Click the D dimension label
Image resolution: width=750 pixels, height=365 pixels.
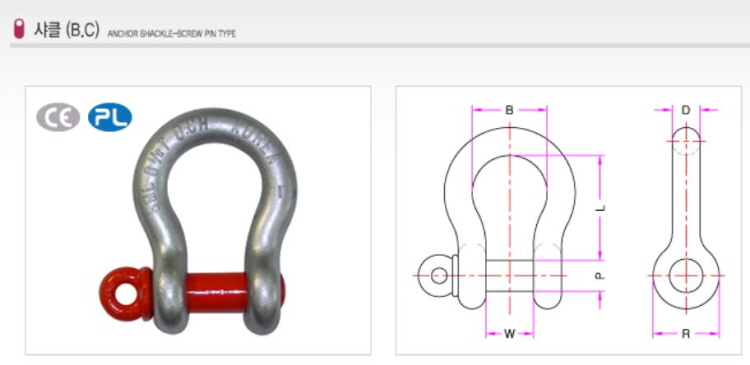coord(686,111)
